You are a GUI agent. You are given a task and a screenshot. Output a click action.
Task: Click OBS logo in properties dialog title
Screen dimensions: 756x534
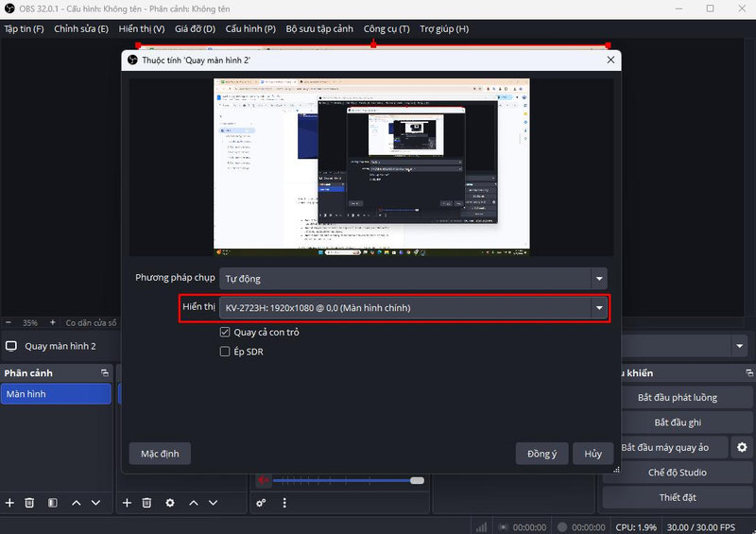click(x=132, y=60)
